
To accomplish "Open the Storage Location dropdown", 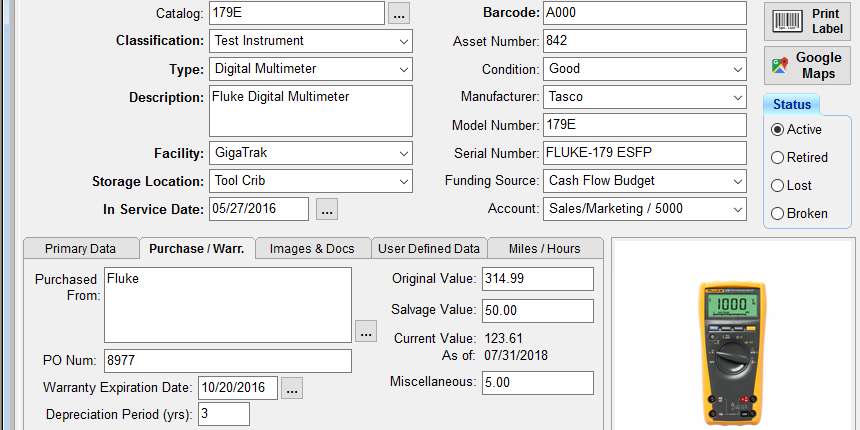I will tap(310, 181).
